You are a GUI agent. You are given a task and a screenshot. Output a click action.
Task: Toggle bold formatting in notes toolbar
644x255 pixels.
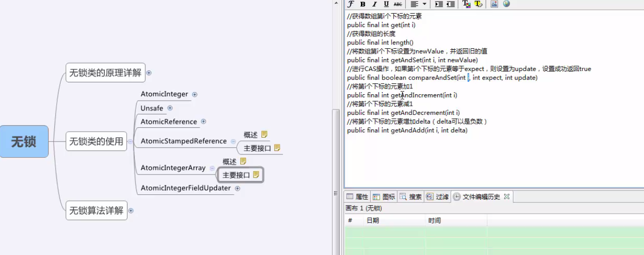(x=363, y=4)
